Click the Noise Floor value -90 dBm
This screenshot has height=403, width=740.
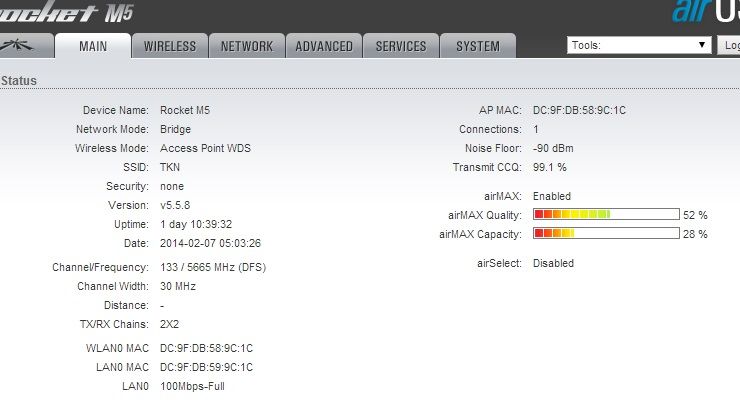click(x=553, y=148)
